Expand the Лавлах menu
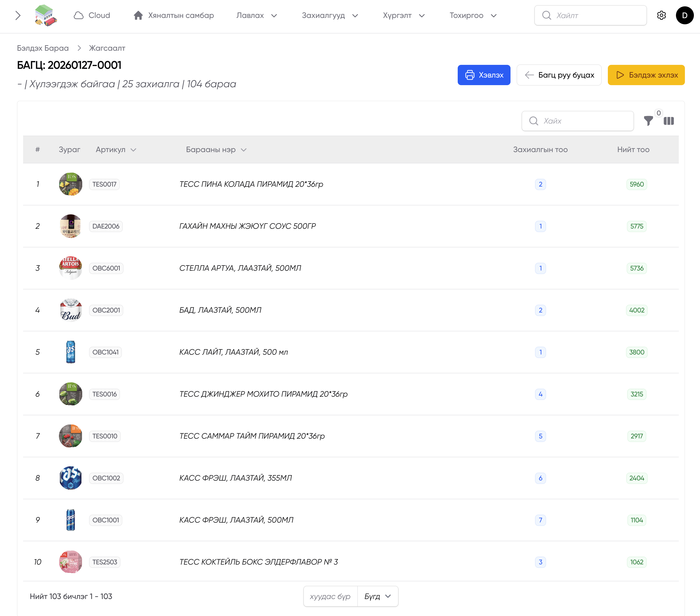700x616 pixels. click(x=256, y=15)
